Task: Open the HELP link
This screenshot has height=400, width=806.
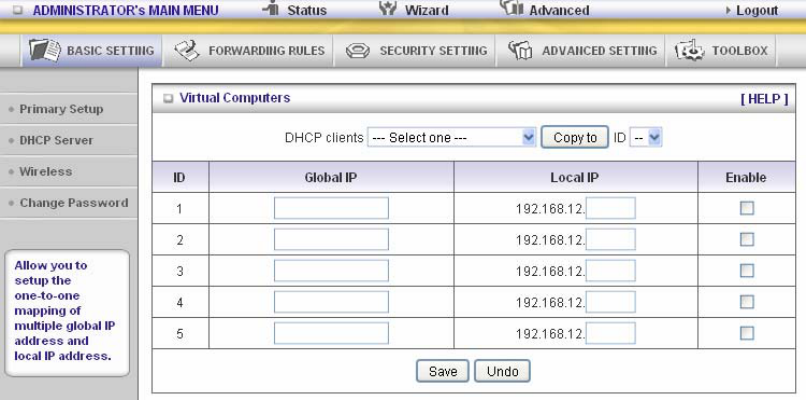Action: point(764,99)
